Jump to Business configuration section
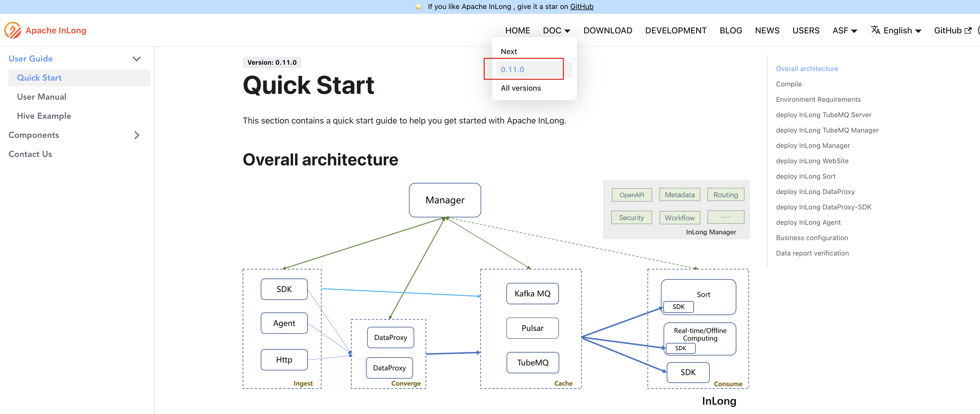980x414 pixels. coord(812,238)
